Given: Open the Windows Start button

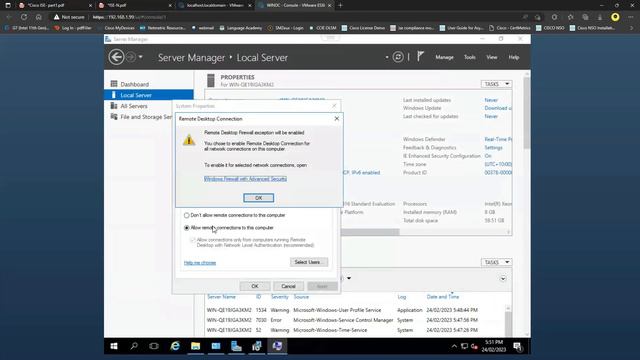Looking at the screenshot, I should click(114, 346).
